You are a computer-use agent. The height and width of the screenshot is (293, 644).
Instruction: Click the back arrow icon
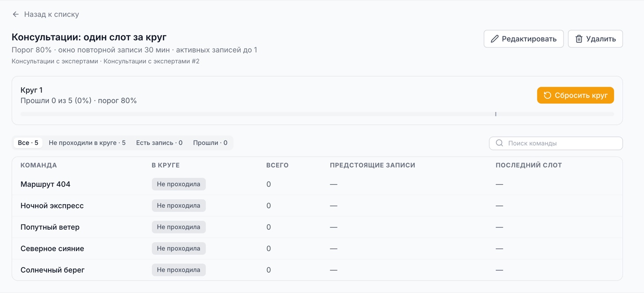[x=15, y=14]
